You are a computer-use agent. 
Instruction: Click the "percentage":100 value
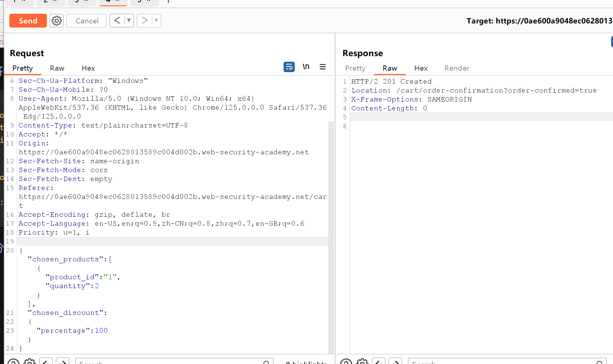click(x=101, y=331)
